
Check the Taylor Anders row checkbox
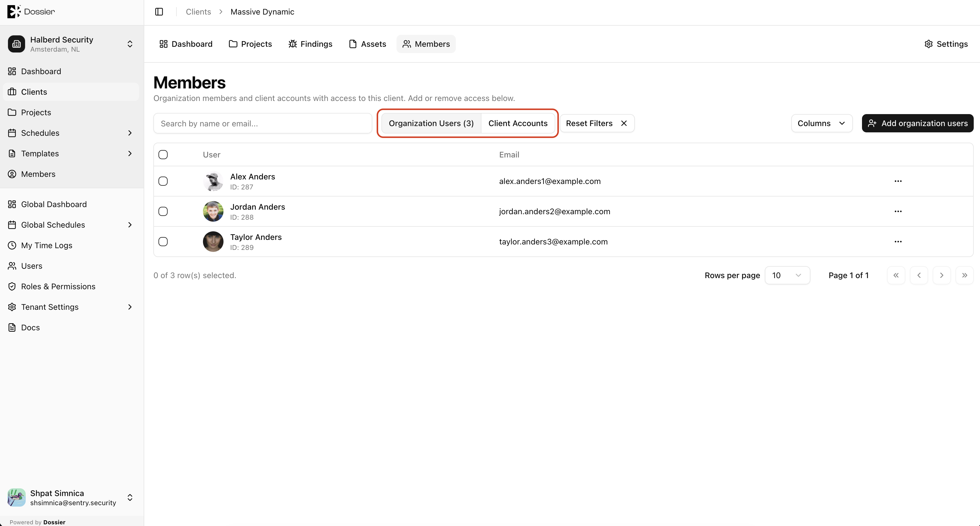[x=163, y=242]
